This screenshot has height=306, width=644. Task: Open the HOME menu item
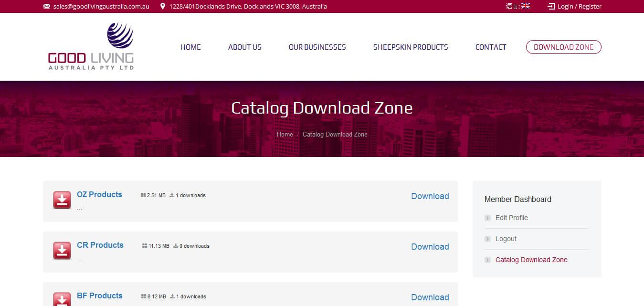(x=190, y=47)
